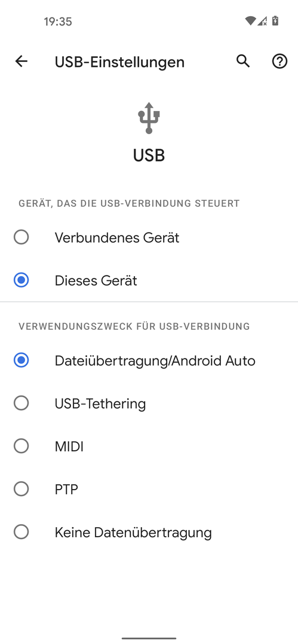The width and height of the screenshot is (298, 644).
Task: Open search with the magnifier icon
Action: 243,61
